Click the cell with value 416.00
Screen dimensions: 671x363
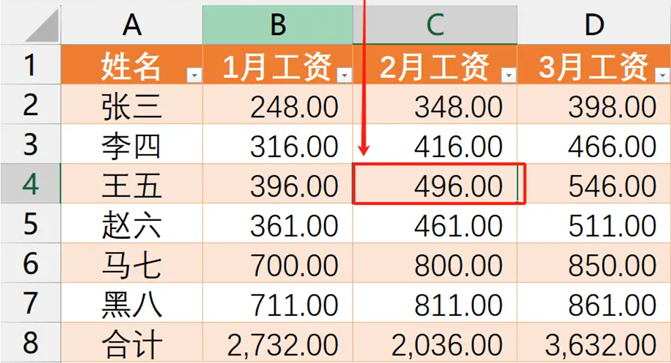(x=435, y=144)
